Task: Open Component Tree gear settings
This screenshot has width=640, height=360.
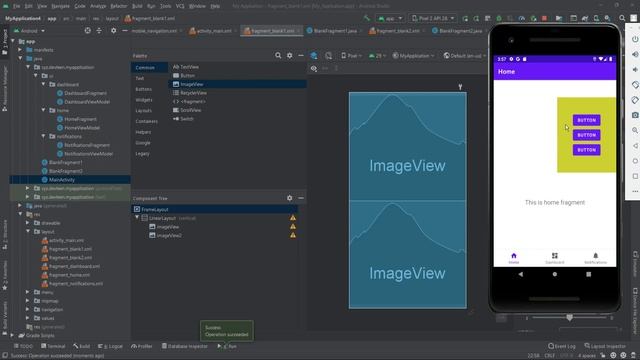Action: pos(289,198)
